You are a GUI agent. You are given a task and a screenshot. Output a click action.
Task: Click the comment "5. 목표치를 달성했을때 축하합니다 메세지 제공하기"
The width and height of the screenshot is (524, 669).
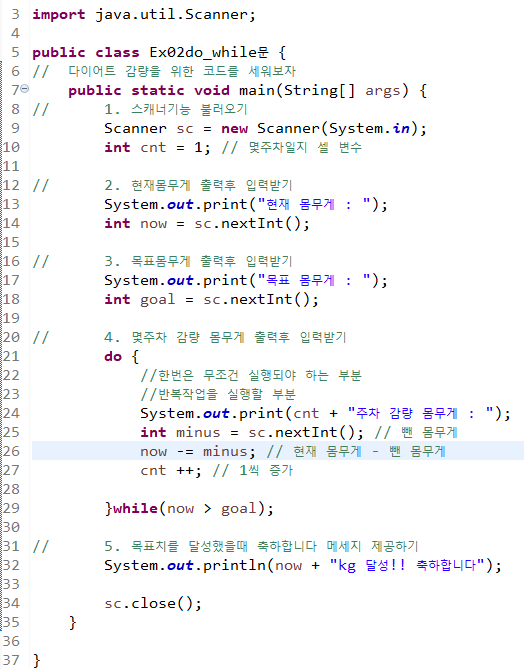261,546
